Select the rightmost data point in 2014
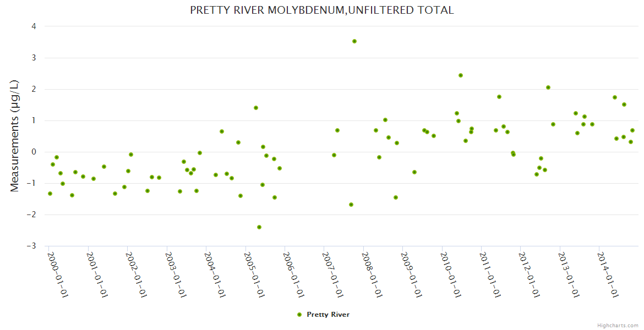 point(632,130)
